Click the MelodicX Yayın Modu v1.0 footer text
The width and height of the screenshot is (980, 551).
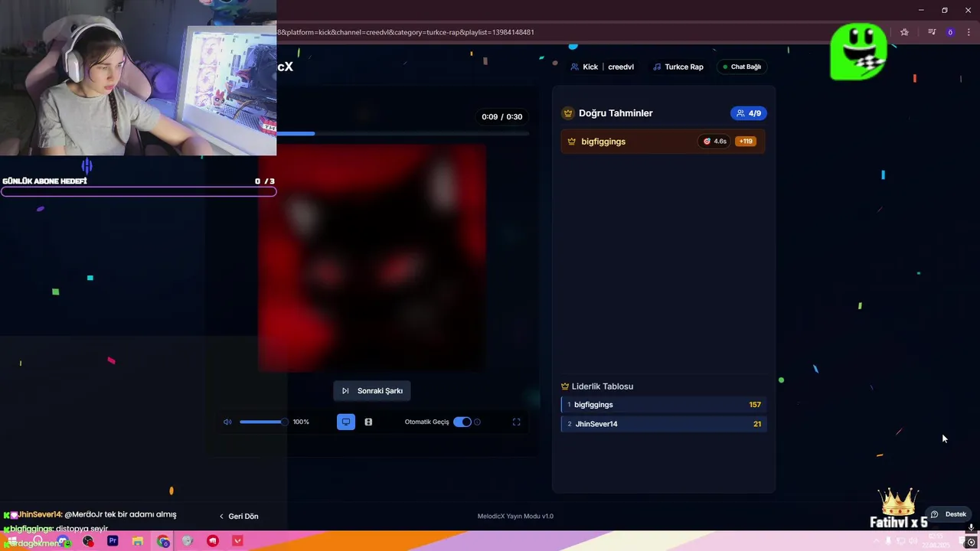click(x=515, y=517)
